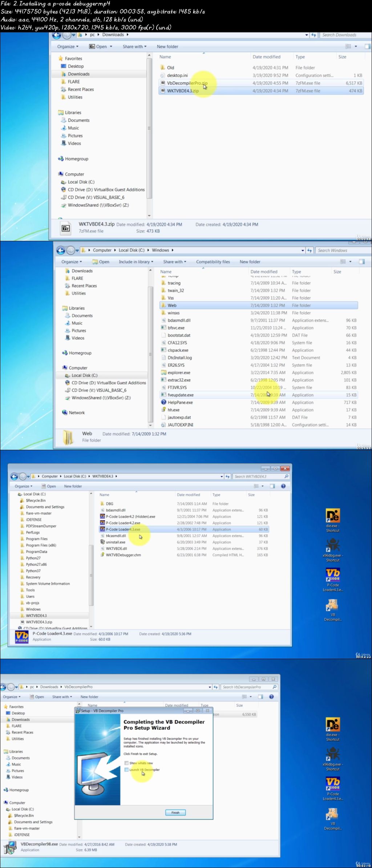Click Compatibility files in the Windows folder toolbar
Image resolution: width=372 pixels, height=868 pixels.
[213, 262]
